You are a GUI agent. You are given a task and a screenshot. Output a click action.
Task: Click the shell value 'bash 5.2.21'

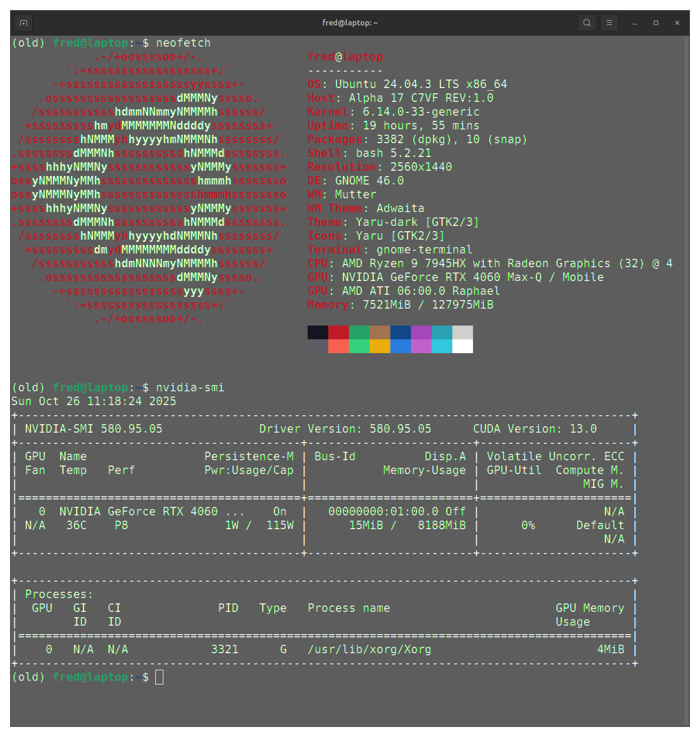coord(393,153)
